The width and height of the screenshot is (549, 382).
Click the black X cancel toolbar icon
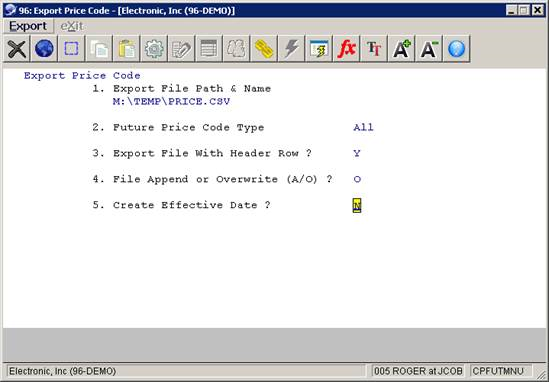16,49
